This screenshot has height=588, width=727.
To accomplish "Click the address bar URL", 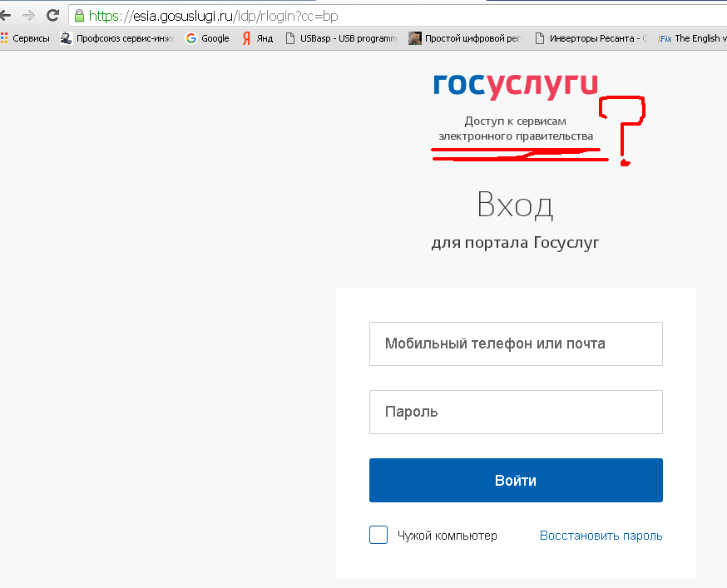I will click(216, 16).
